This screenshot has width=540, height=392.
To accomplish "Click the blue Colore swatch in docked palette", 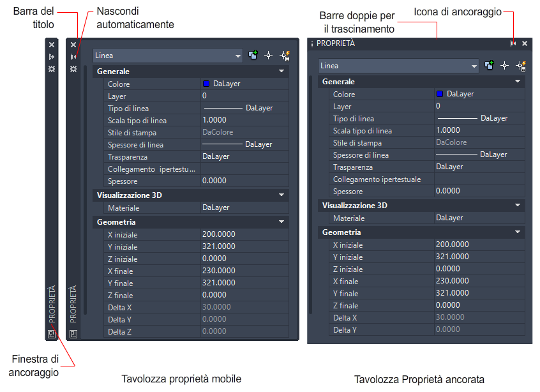I will tap(439, 94).
